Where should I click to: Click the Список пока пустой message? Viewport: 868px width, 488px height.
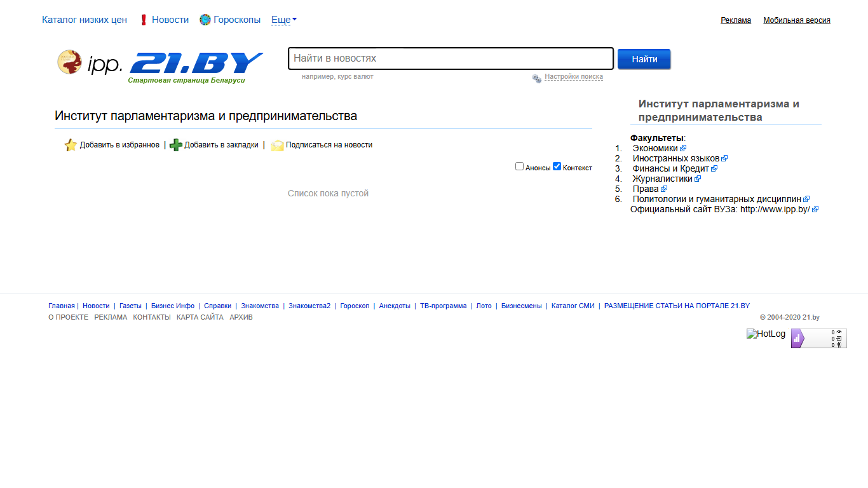[328, 193]
